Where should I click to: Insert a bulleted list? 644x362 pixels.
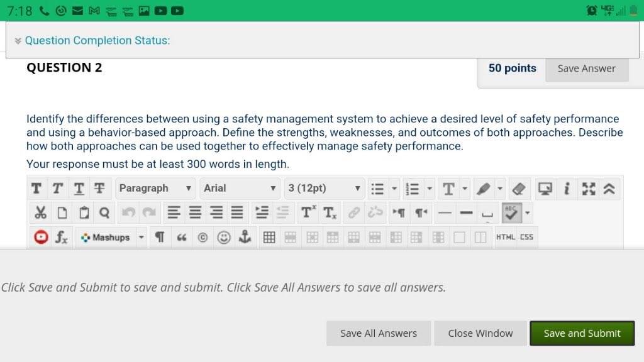tap(378, 189)
